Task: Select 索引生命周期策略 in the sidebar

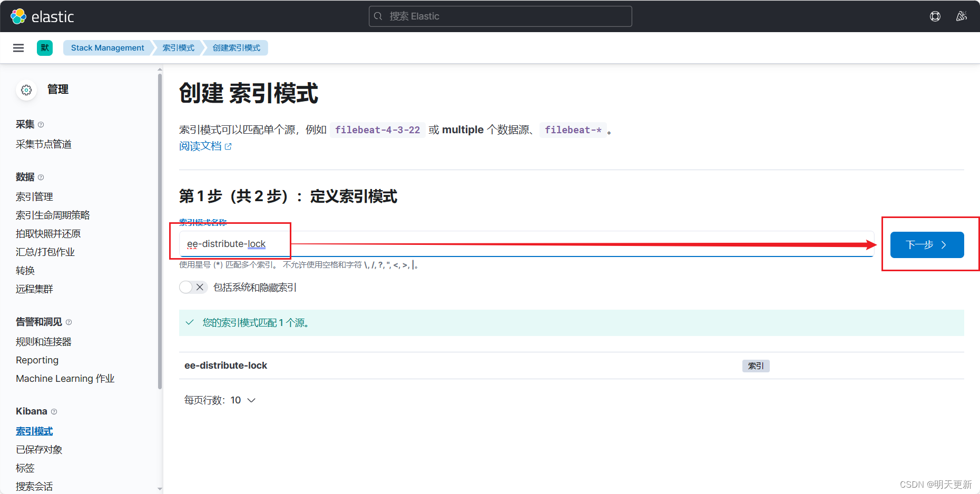Action: pyautogui.click(x=53, y=214)
